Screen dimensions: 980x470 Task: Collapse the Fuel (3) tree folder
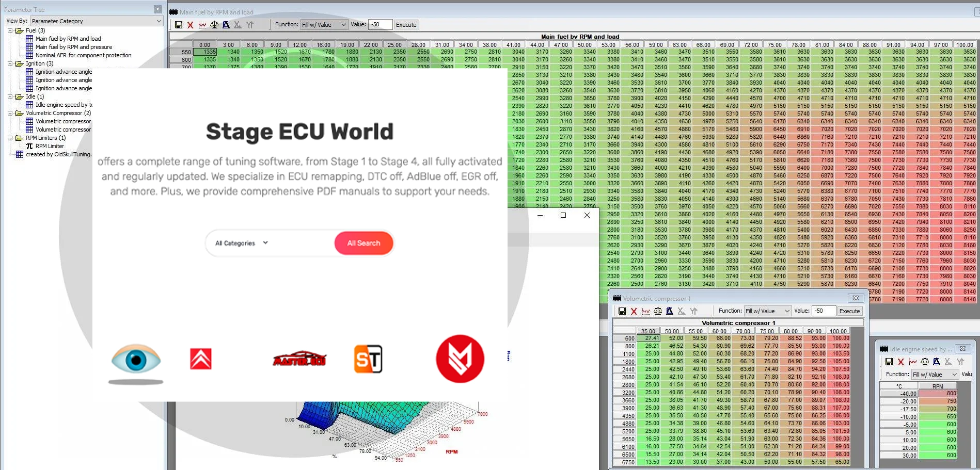10,31
